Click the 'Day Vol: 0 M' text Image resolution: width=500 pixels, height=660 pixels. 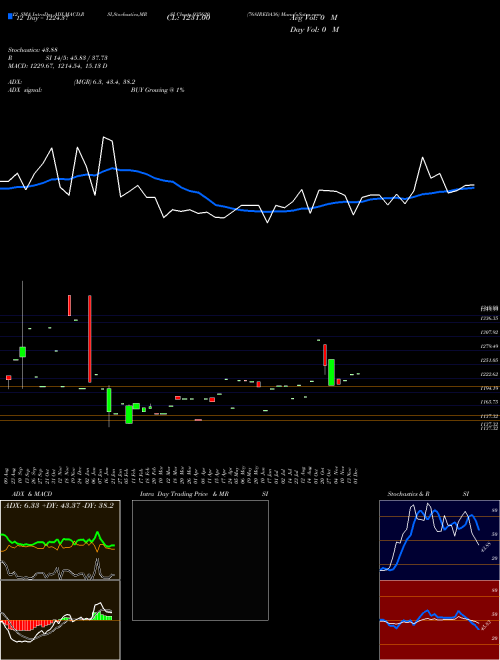click(314, 29)
